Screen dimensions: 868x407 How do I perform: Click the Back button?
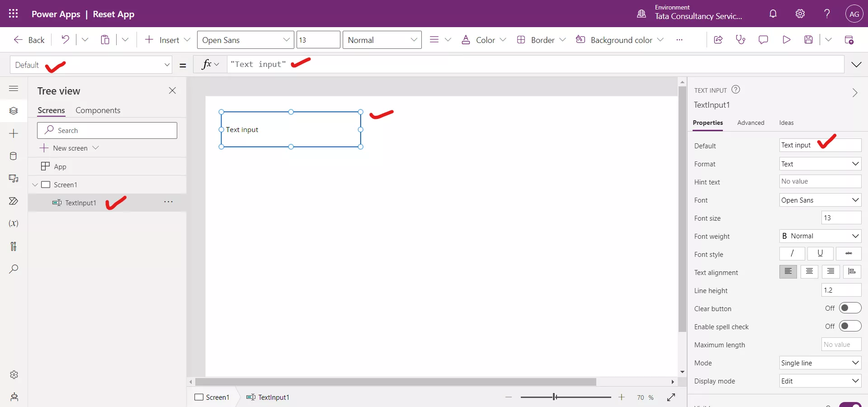point(28,40)
